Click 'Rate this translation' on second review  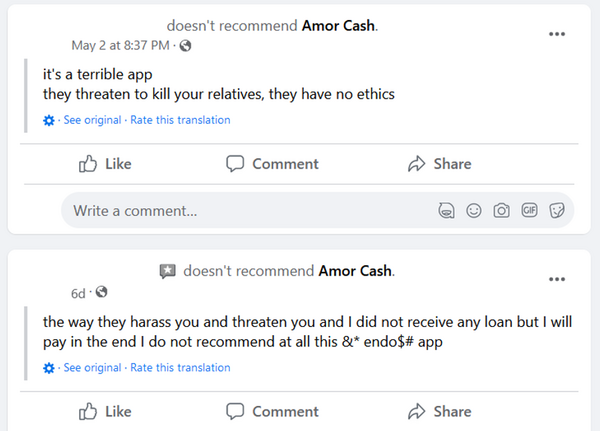tap(180, 368)
